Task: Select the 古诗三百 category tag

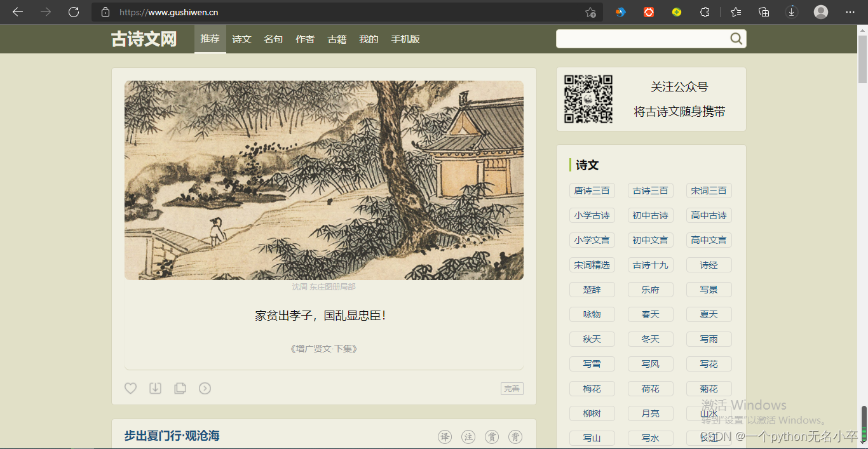Action: 651,191
